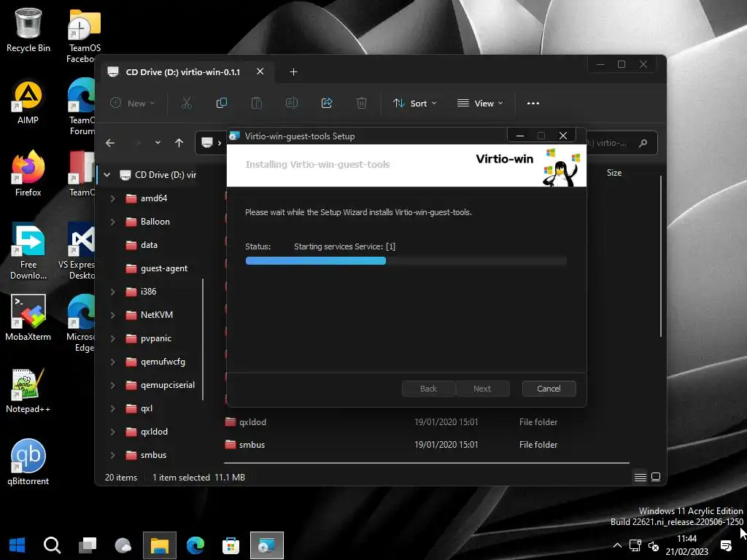Viewport: 747px width, 560px height.
Task: Collapse the CD Drive (D:) tree node
Action: pyautogui.click(x=107, y=175)
